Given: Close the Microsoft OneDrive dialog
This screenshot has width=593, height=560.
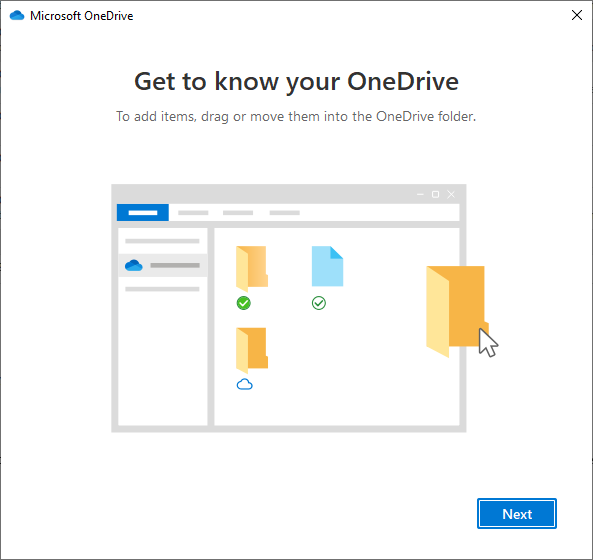Looking at the screenshot, I should pos(577,15).
